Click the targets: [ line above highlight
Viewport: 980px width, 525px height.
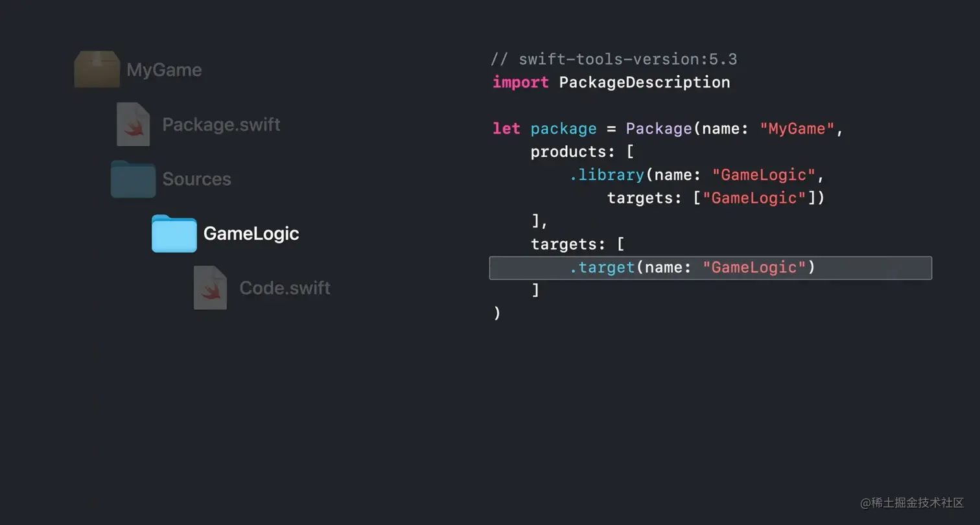click(577, 244)
